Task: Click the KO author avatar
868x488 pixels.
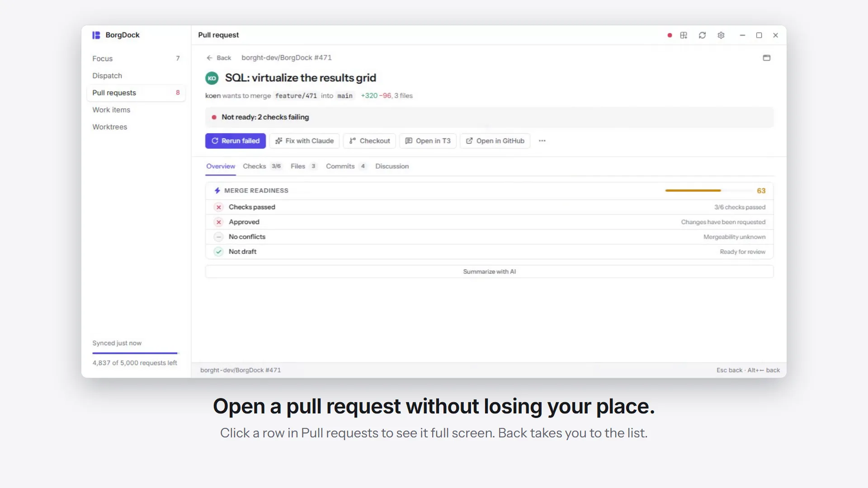Action: pyautogui.click(x=212, y=78)
